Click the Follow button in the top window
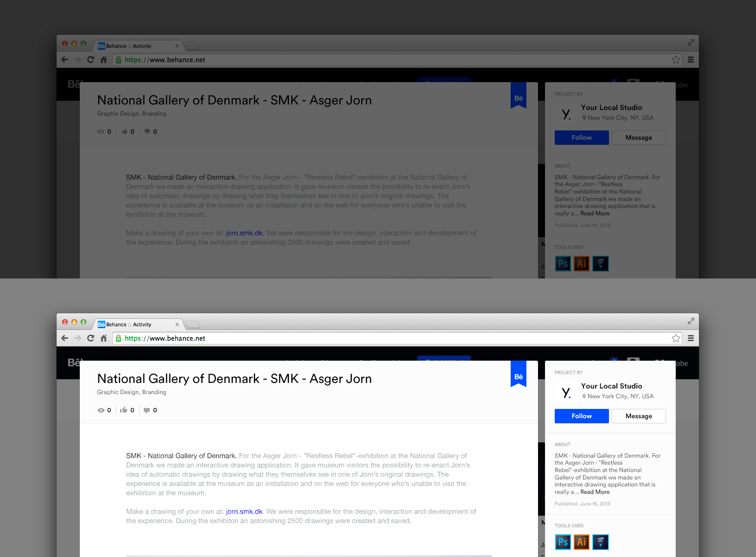The width and height of the screenshot is (756, 557). pyautogui.click(x=582, y=137)
